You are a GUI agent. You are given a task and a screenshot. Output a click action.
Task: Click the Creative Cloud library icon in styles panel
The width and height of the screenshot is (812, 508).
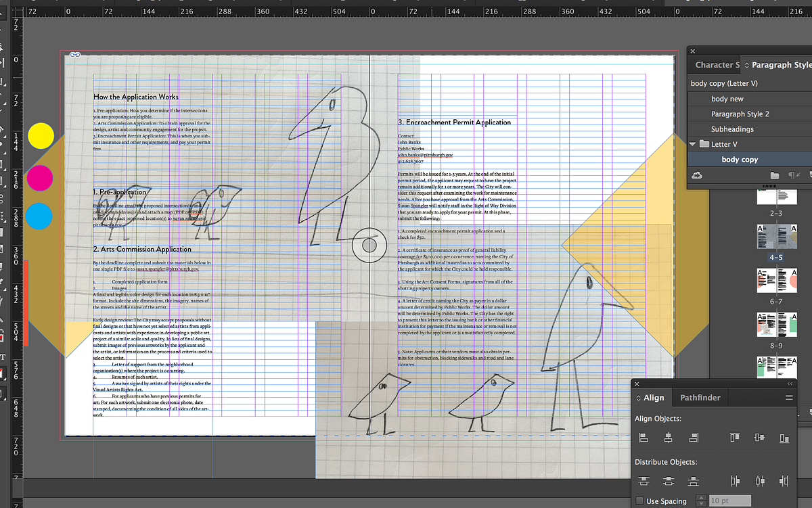click(696, 176)
